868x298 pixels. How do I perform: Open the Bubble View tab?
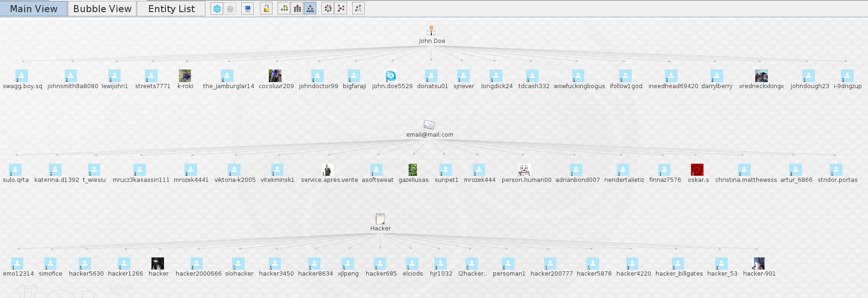103,9
